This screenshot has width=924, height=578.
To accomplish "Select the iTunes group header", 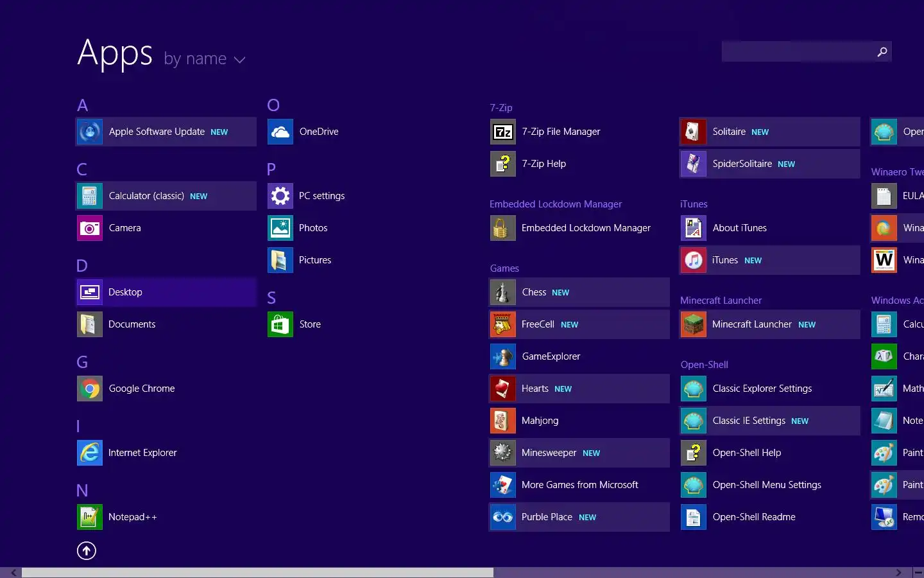I will 694,204.
